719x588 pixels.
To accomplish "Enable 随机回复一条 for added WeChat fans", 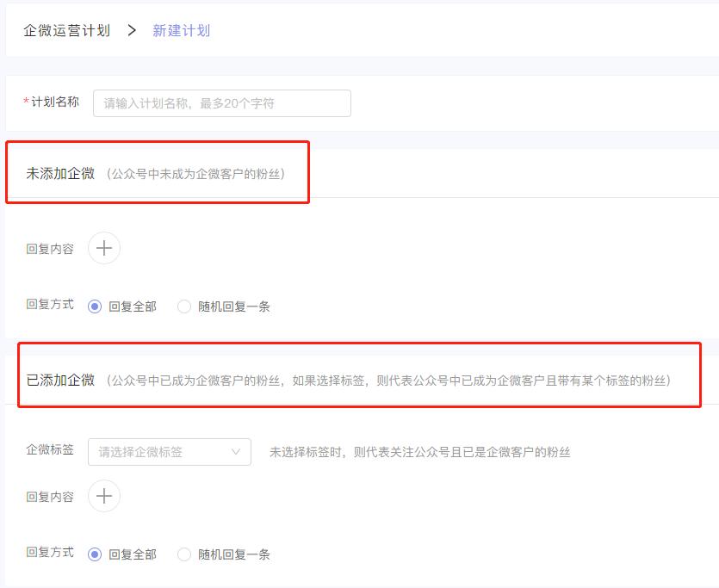I will (x=183, y=554).
